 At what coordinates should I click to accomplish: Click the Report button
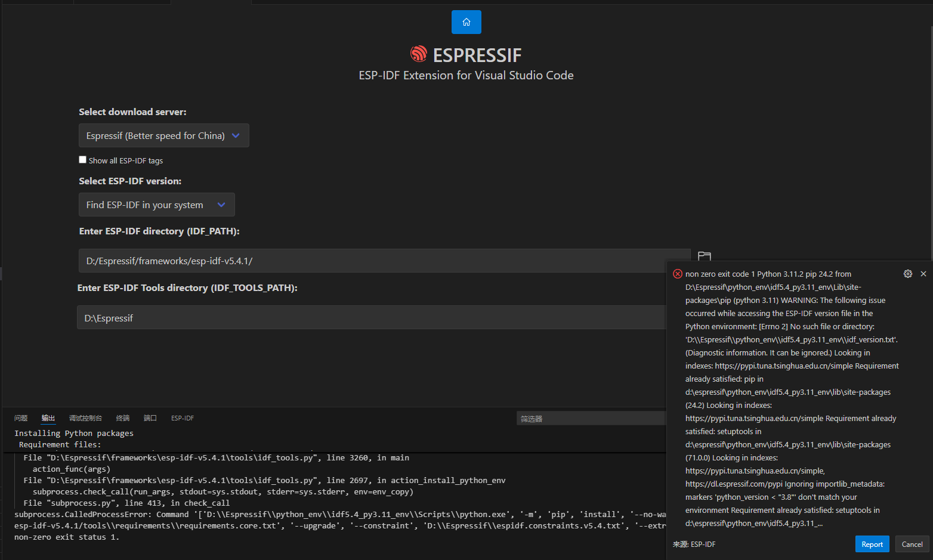(x=872, y=544)
